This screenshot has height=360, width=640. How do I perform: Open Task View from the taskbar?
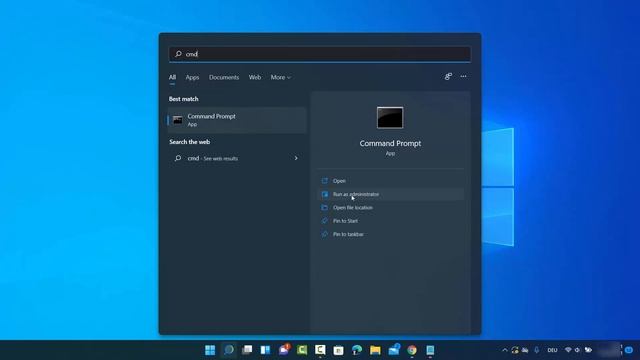pos(247,350)
